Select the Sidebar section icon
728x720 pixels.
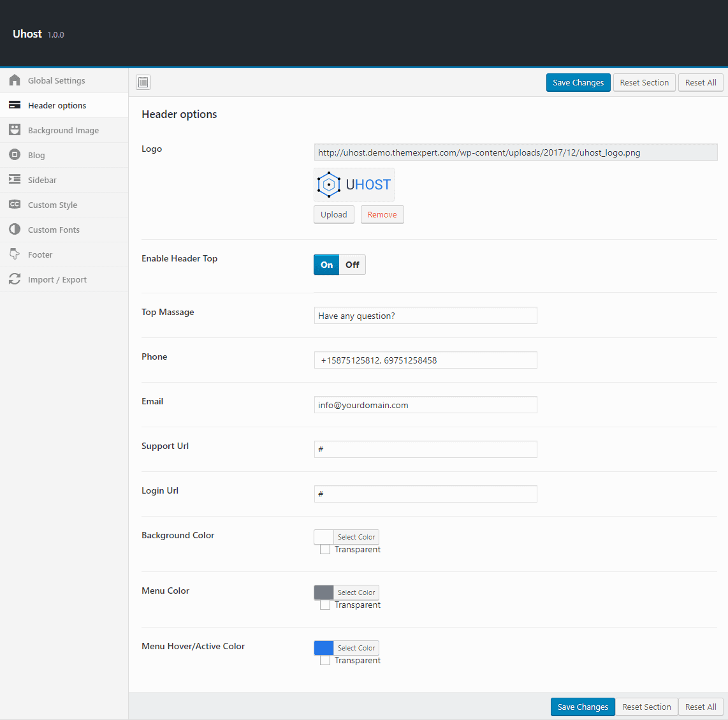14,179
